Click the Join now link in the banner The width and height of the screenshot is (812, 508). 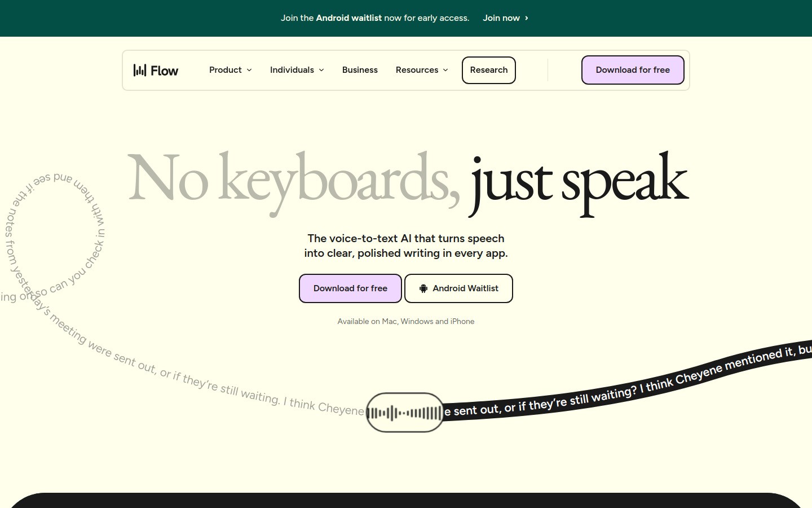click(x=506, y=18)
